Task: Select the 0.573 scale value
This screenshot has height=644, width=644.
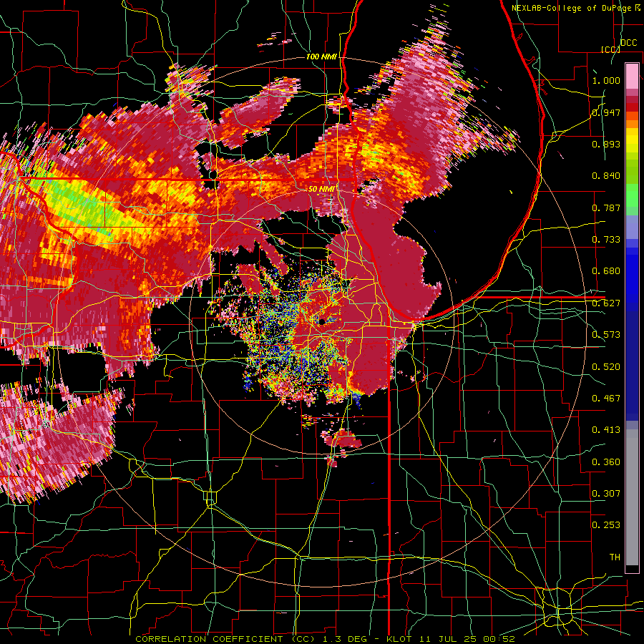Action: point(606,335)
